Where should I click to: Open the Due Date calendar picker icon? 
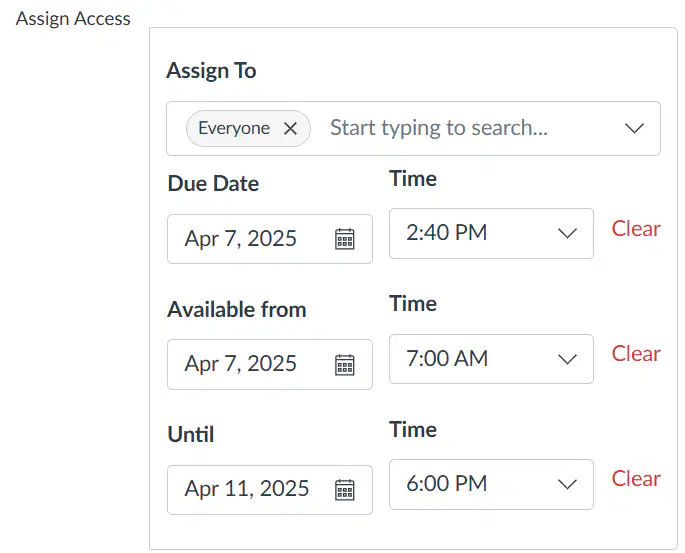(345, 239)
